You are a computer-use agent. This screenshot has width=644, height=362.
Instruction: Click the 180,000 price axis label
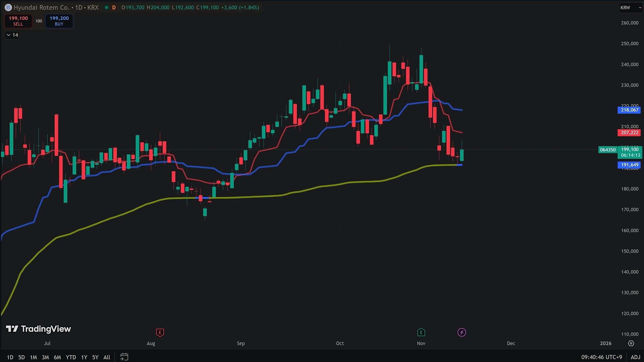630,189
